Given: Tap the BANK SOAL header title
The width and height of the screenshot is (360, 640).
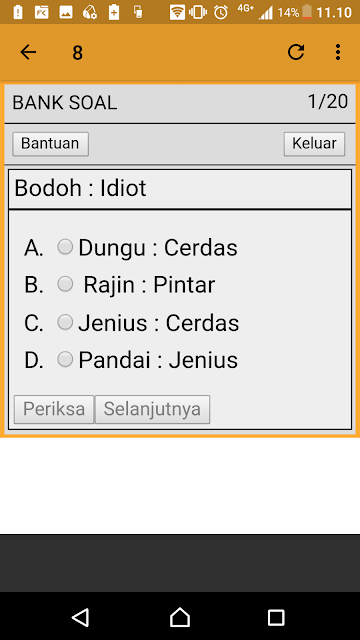Looking at the screenshot, I should 65,103.
